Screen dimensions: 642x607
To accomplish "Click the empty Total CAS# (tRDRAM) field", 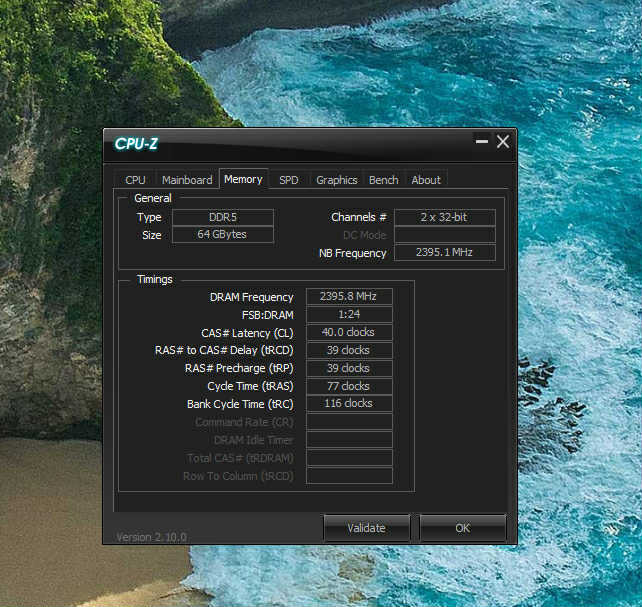I will 349,458.
